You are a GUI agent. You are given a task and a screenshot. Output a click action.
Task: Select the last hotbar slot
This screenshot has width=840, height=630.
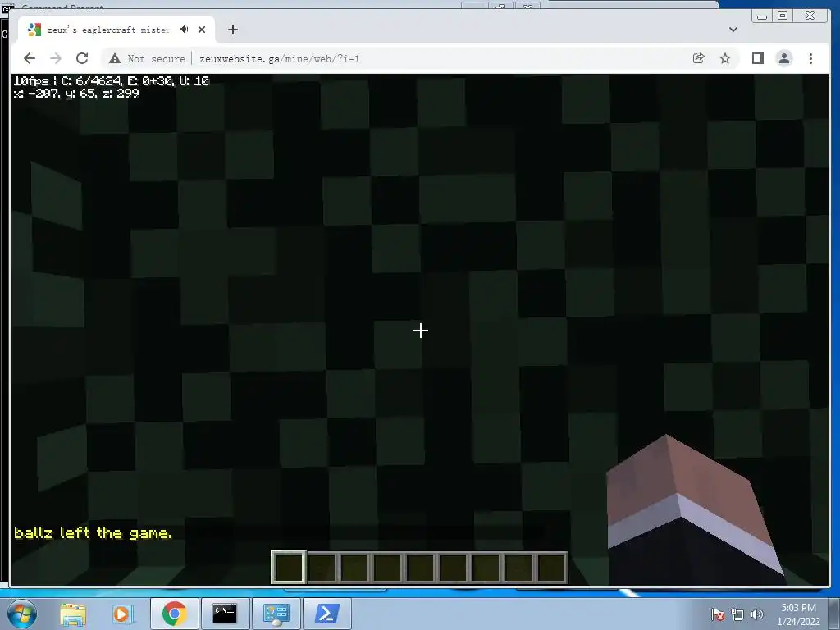click(551, 568)
